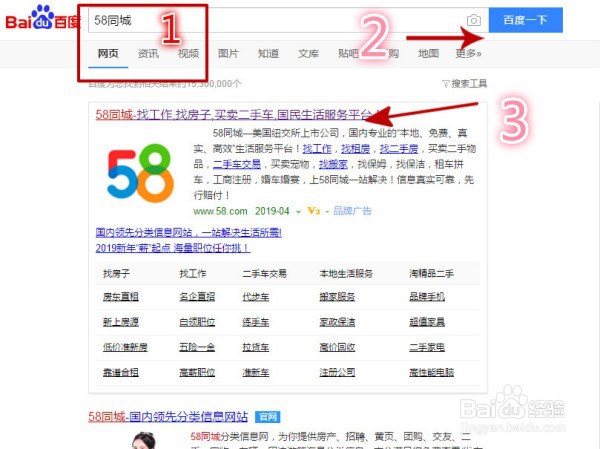Open 2019新年"薪"起点 sublink
Image resolution: width=600 pixels, height=449 pixels.
click(173, 248)
